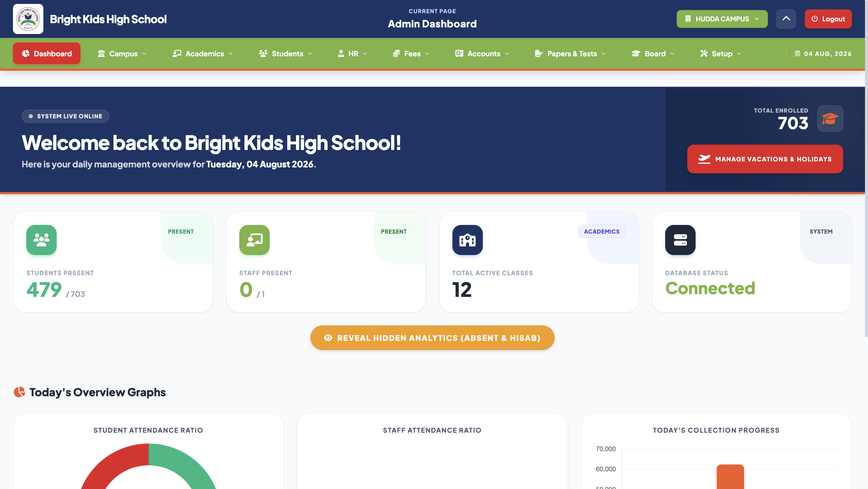Click the page vertical scrollbar

pyautogui.click(x=866, y=168)
